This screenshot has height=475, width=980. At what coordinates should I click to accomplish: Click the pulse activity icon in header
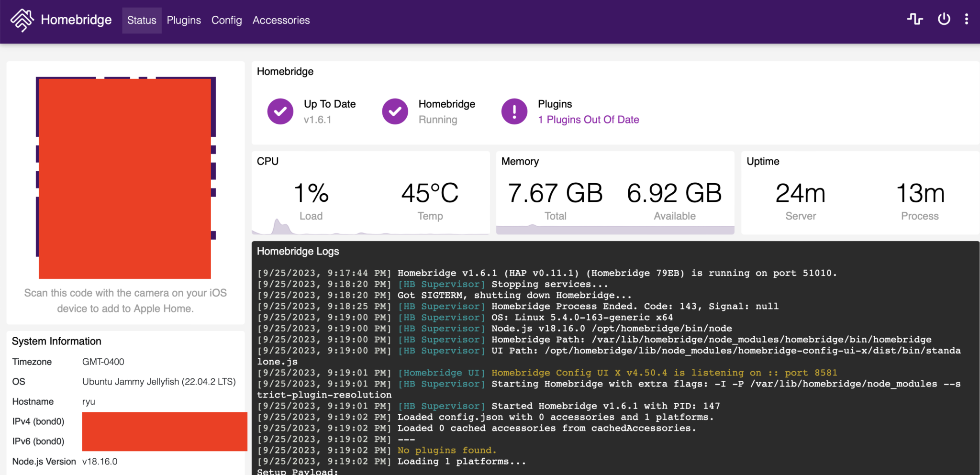click(914, 19)
